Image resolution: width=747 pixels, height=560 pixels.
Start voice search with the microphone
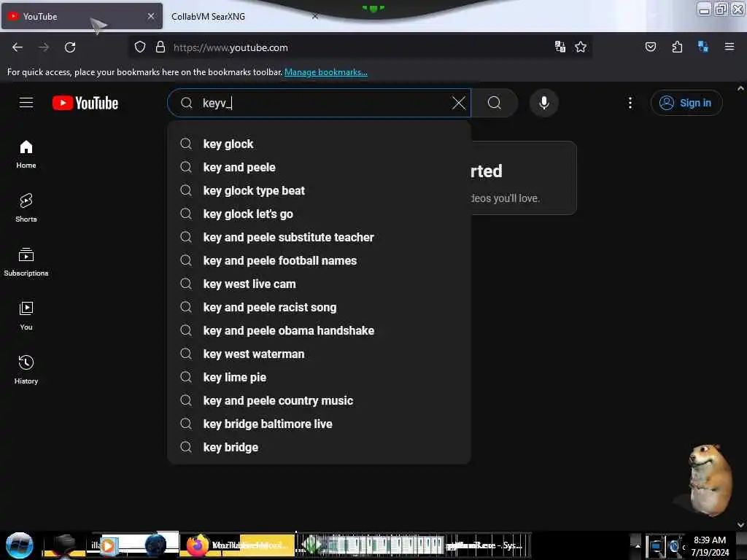coord(543,103)
